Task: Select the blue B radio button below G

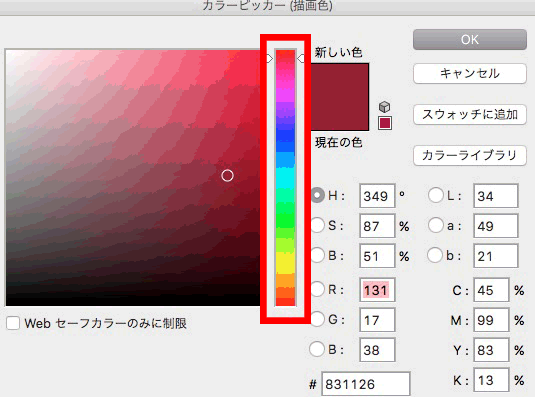Action: pos(317,349)
